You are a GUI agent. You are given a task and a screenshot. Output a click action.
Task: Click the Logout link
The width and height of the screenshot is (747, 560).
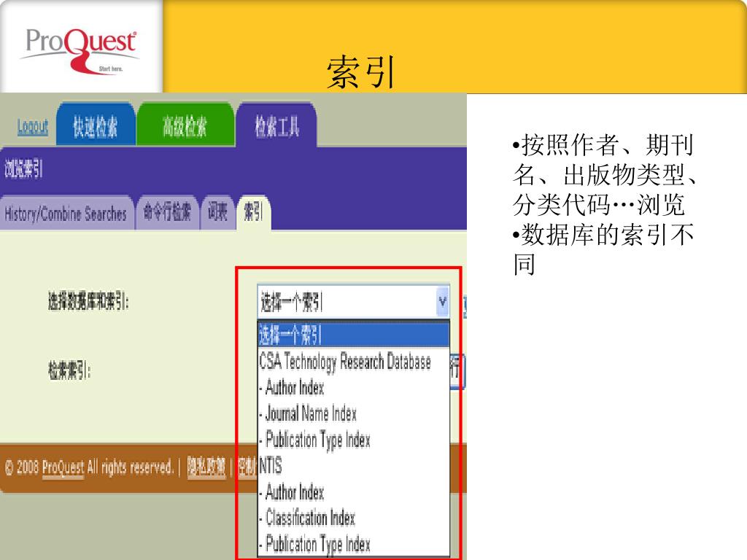pyautogui.click(x=33, y=127)
